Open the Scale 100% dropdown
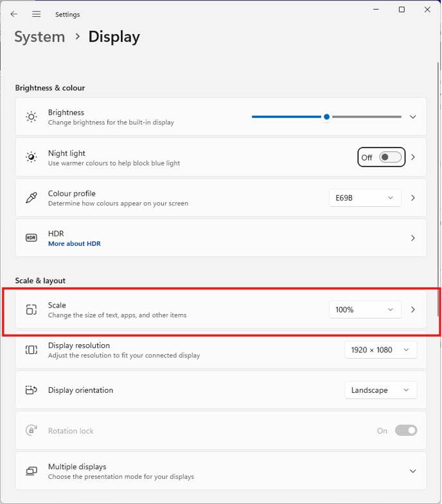Screen dimensions: 442x504 [x=364, y=309]
